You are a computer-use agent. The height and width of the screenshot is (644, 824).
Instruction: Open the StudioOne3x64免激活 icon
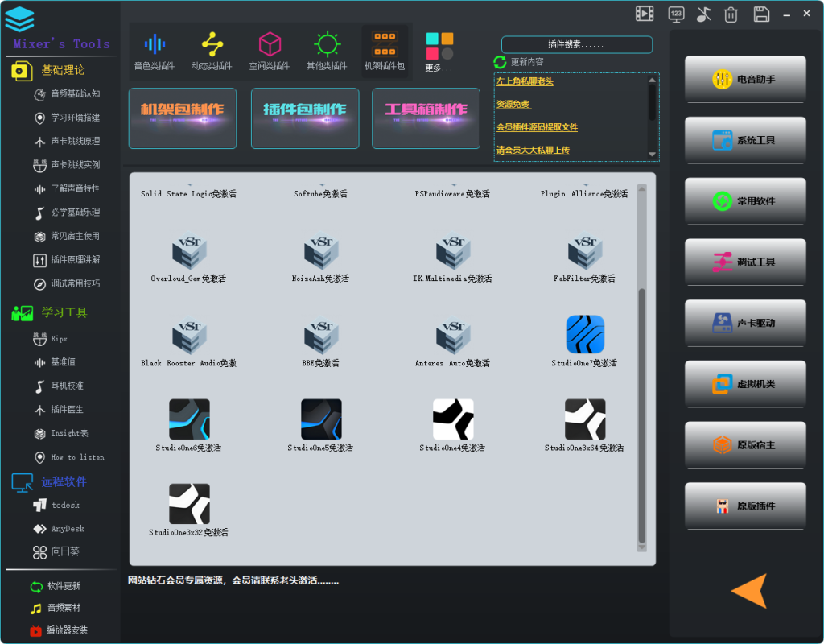pos(585,419)
